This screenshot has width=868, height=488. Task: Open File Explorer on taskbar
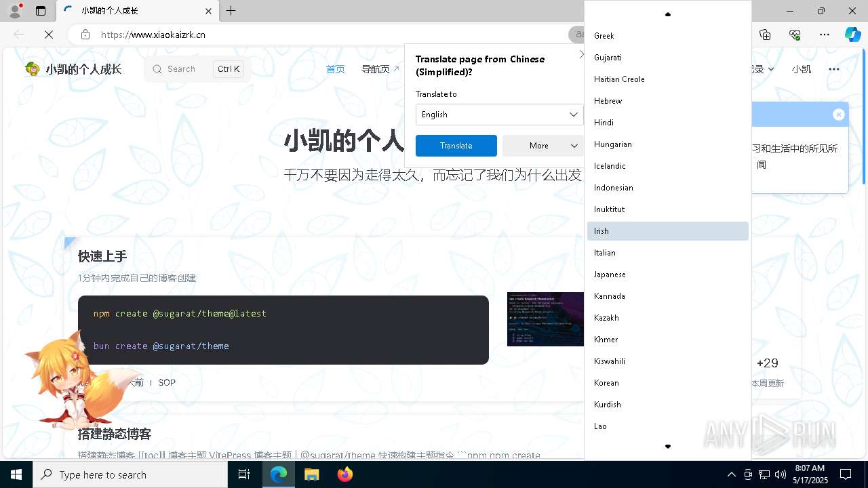(311, 474)
